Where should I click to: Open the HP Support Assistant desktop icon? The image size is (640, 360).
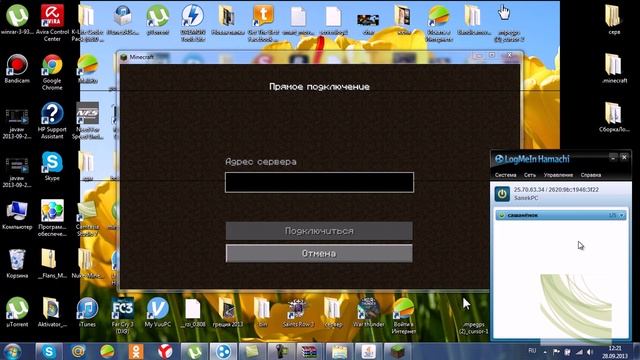(52, 120)
